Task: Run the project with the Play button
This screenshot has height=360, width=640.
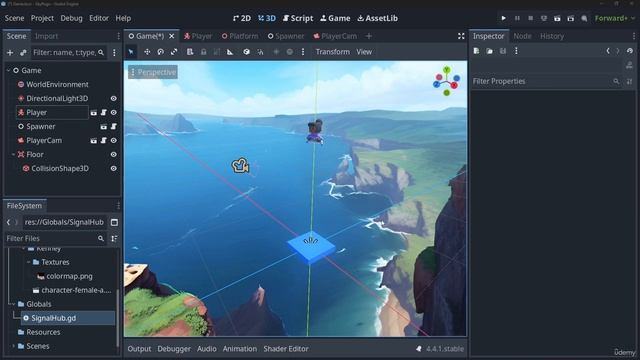Action: point(504,18)
